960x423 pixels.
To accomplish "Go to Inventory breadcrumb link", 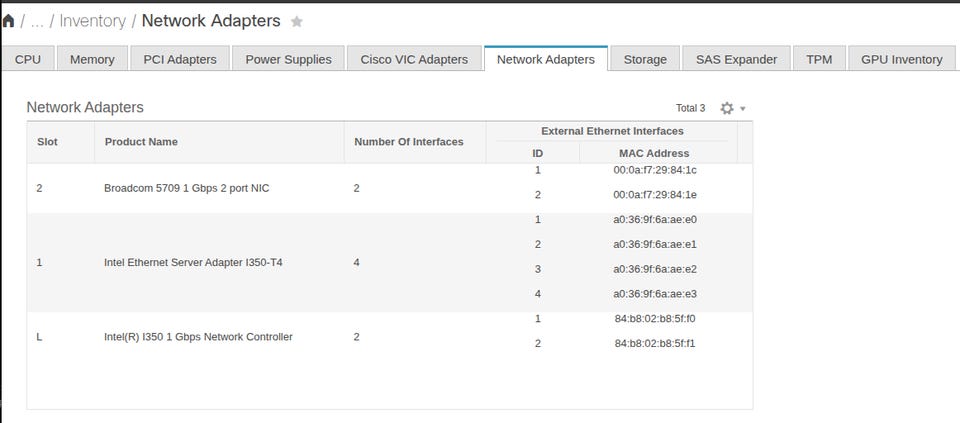I will 92,21.
